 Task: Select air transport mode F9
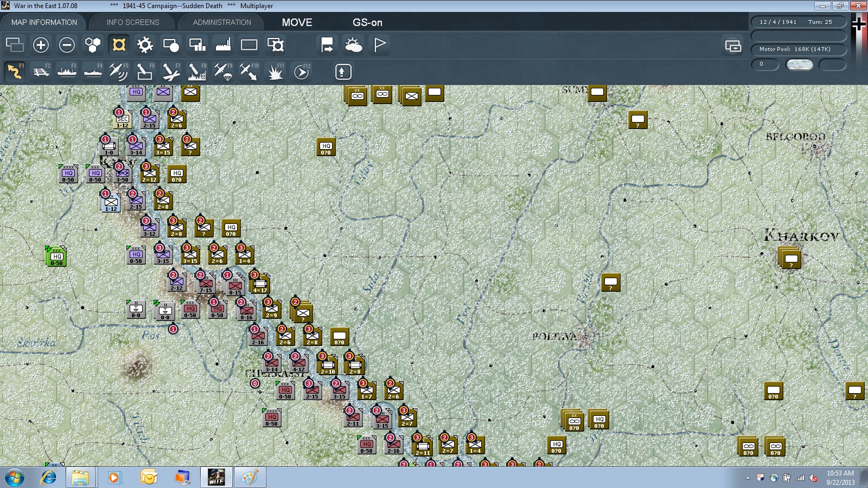[x=223, y=72]
